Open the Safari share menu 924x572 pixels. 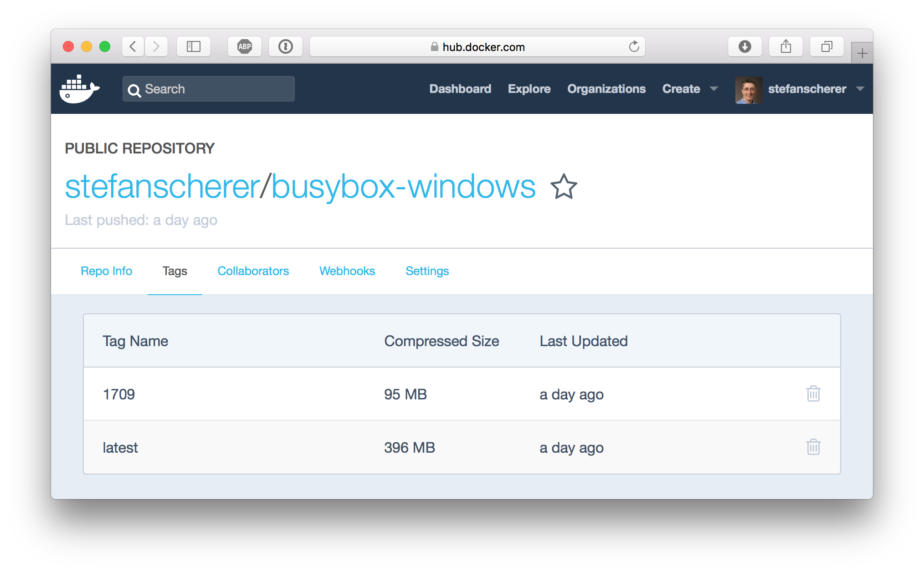(x=786, y=46)
